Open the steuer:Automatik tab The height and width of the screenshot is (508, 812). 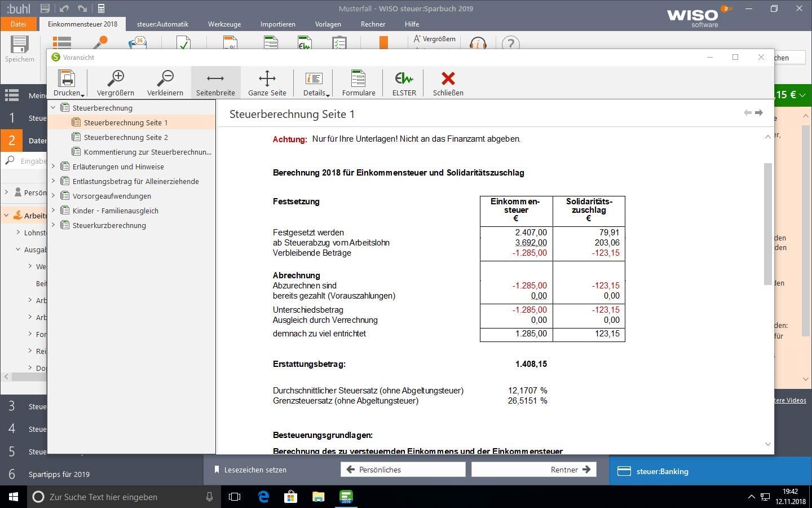coord(162,24)
